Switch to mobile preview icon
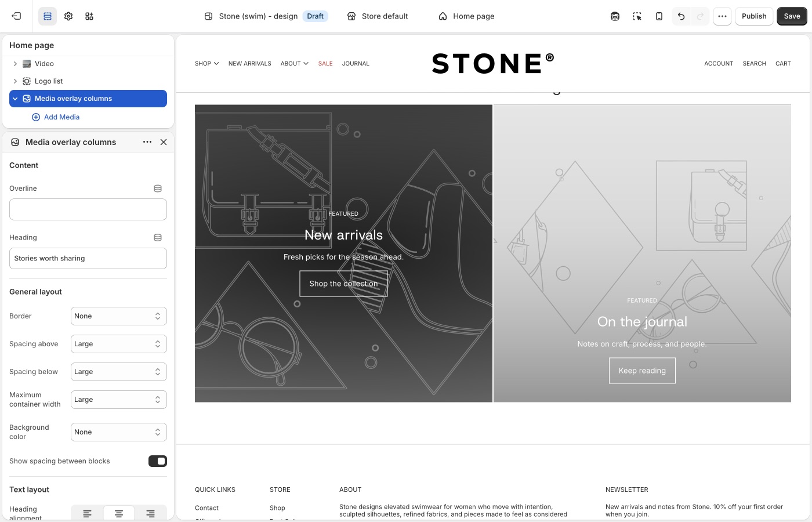This screenshot has width=812, height=522. tap(659, 16)
